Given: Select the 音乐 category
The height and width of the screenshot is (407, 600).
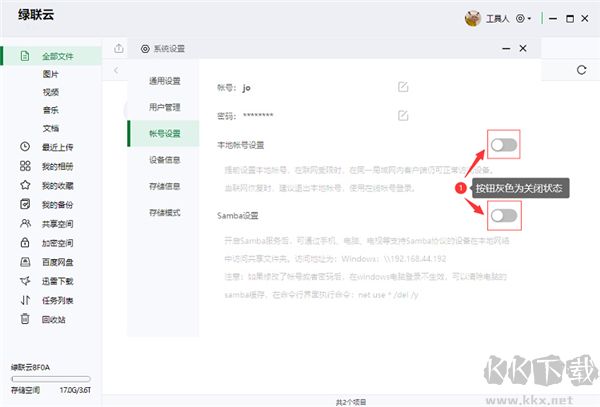Looking at the screenshot, I should pyautogui.click(x=51, y=110).
